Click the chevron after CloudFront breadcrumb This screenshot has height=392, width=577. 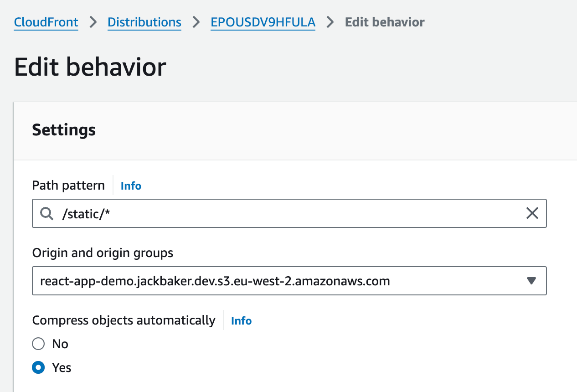93,22
